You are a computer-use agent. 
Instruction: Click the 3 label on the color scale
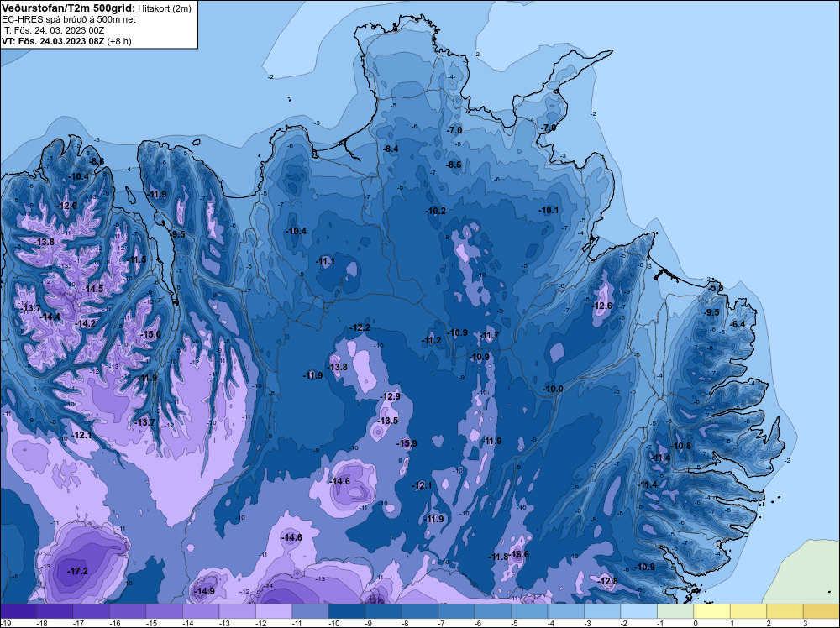click(x=806, y=623)
